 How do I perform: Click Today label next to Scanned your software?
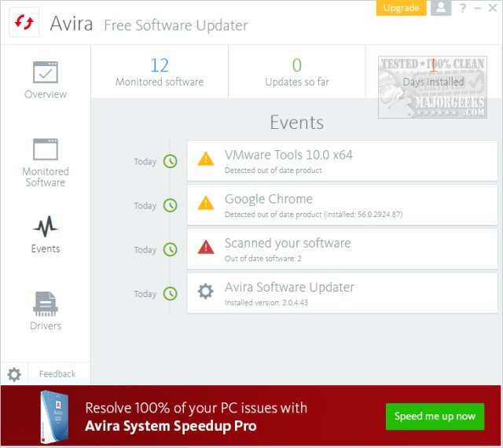[145, 250]
